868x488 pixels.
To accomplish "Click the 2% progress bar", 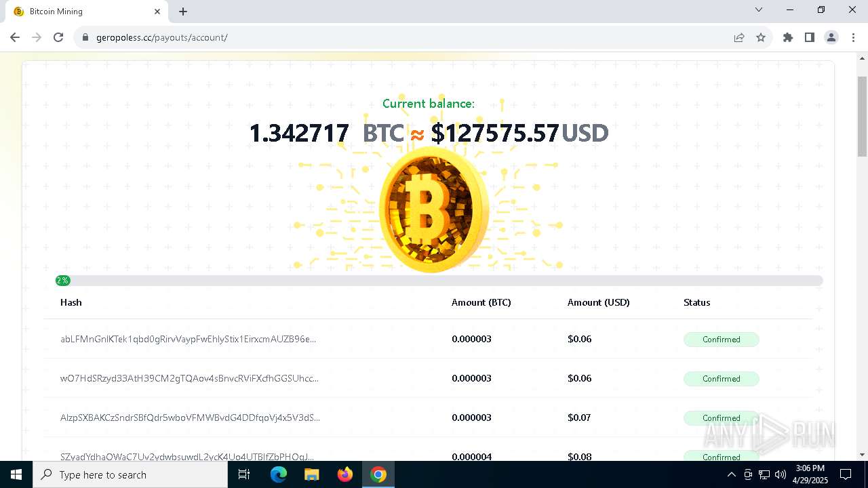I will pyautogui.click(x=439, y=281).
